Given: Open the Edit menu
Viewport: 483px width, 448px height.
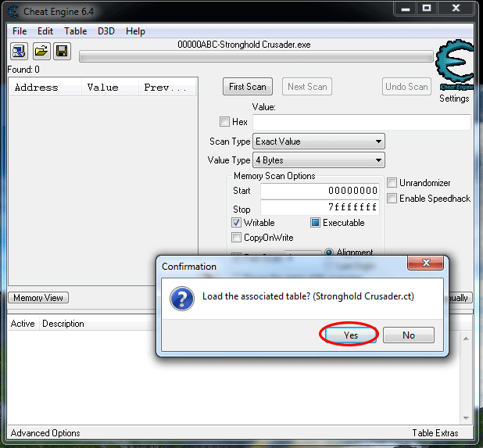Looking at the screenshot, I should [45, 31].
